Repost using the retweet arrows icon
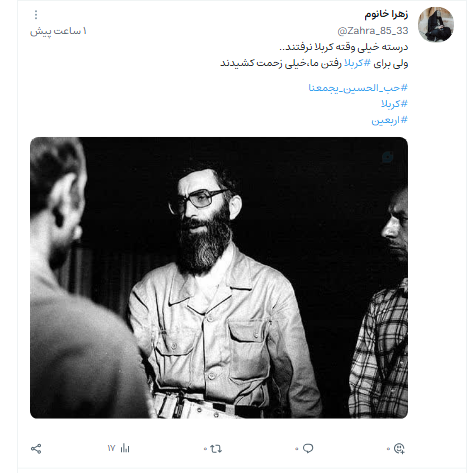 [x=216, y=449]
